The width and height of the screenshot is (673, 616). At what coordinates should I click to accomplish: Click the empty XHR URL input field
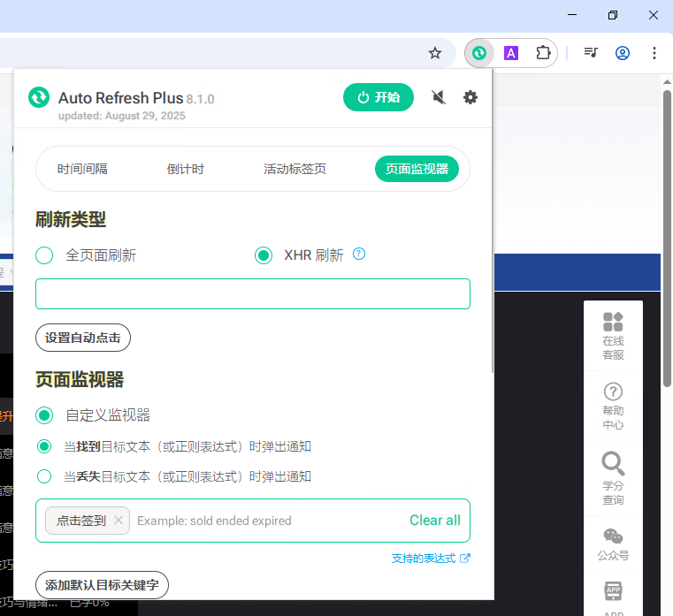tap(252, 294)
